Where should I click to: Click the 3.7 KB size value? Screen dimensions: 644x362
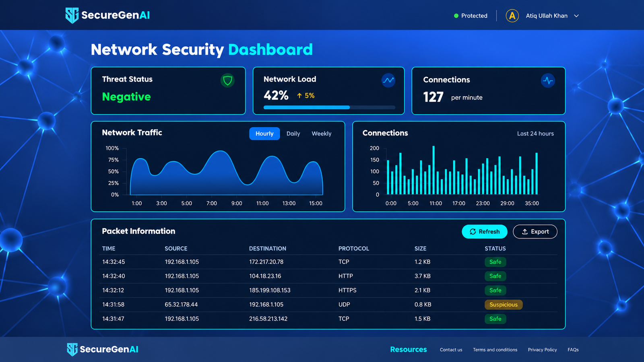(423, 276)
